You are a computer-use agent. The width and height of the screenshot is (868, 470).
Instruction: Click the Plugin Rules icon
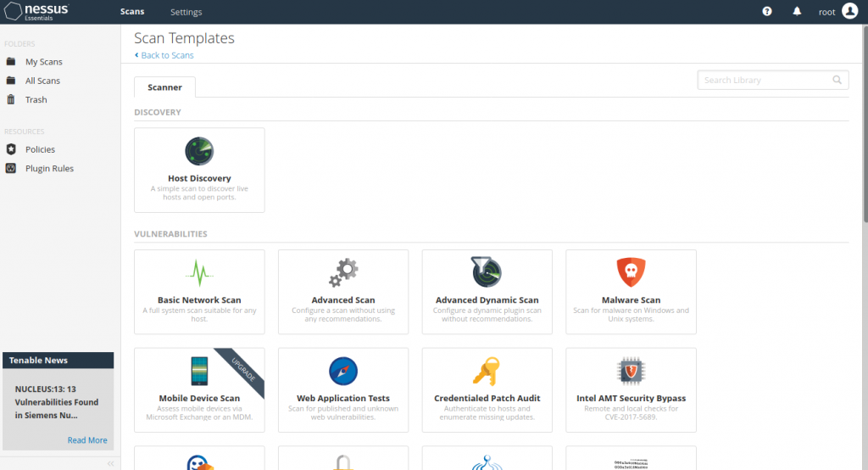tap(10, 168)
